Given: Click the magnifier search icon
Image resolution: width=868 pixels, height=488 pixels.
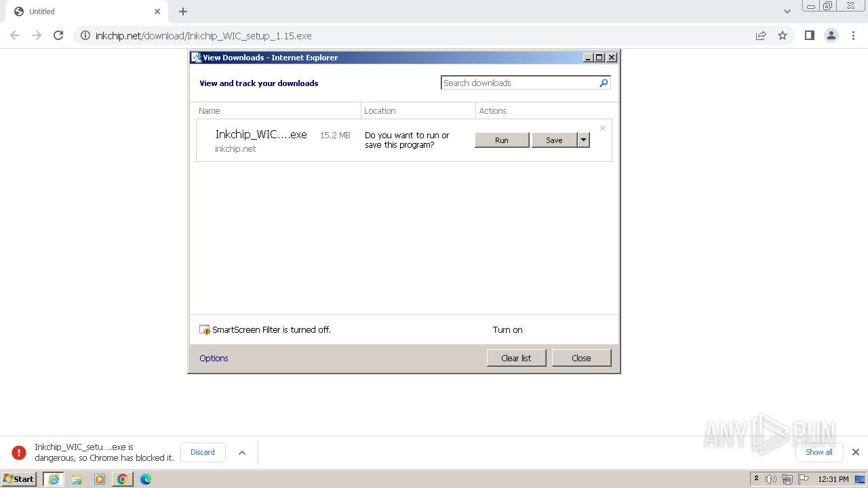Looking at the screenshot, I should click(604, 83).
